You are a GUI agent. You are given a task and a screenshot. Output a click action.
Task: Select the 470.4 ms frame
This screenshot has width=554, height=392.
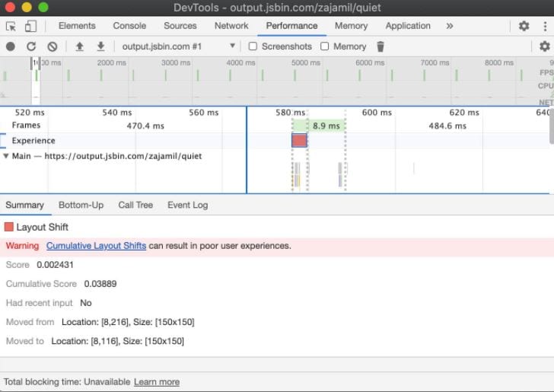pos(145,126)
